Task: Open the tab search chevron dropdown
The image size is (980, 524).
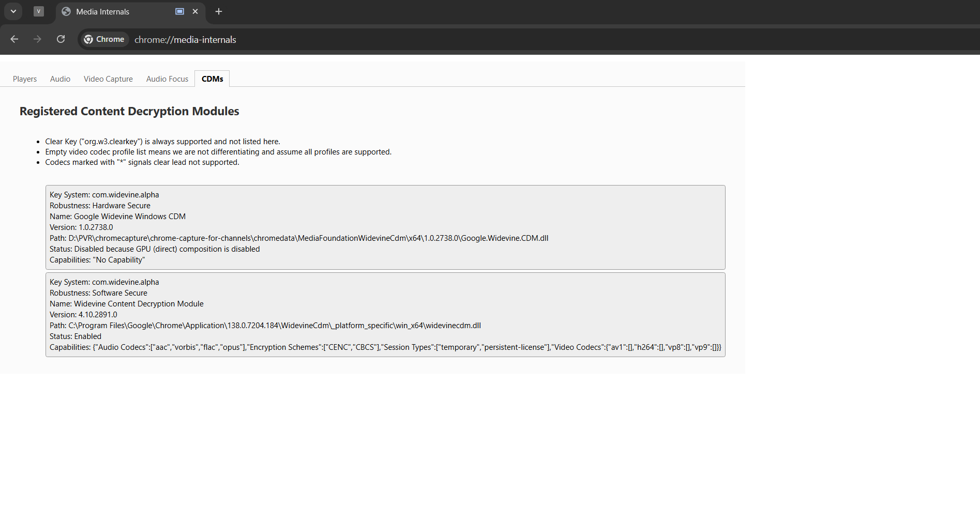Action: coord(13,11)
